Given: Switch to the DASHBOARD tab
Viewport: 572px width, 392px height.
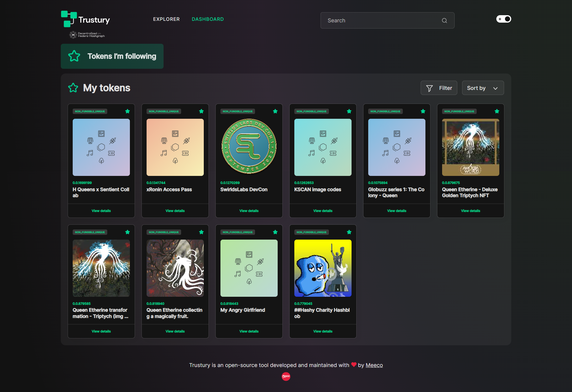Looking at the screenshot, I should click(x=208, y=19).
